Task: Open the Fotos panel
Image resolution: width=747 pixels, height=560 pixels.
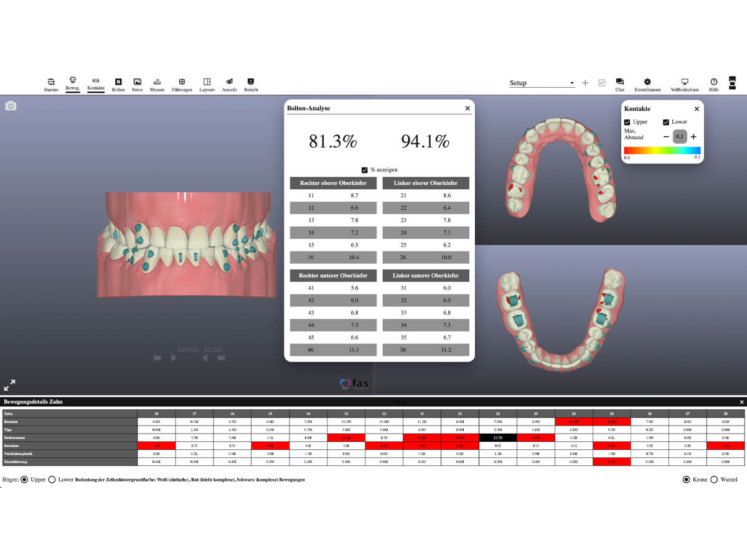Action: pos(138,85)
